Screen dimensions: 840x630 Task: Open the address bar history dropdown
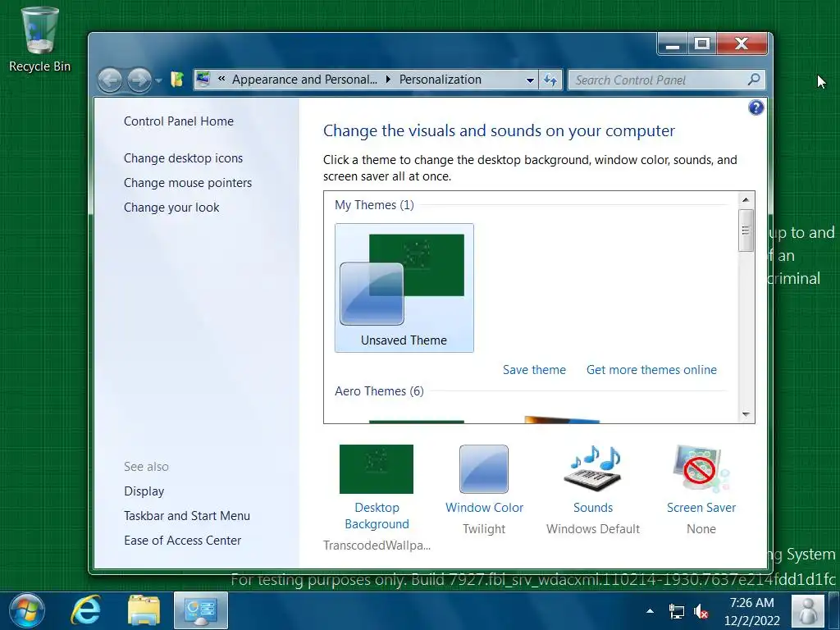(529, 80)
